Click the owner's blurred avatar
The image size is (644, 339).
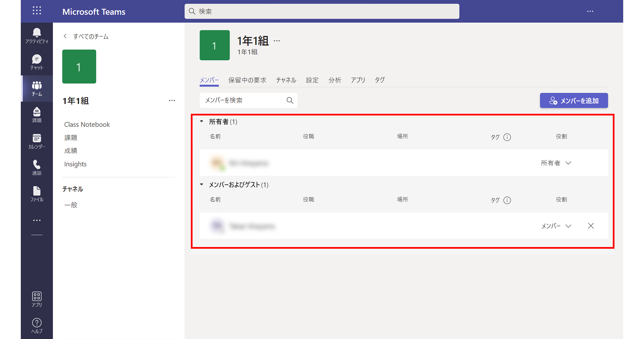217,163
